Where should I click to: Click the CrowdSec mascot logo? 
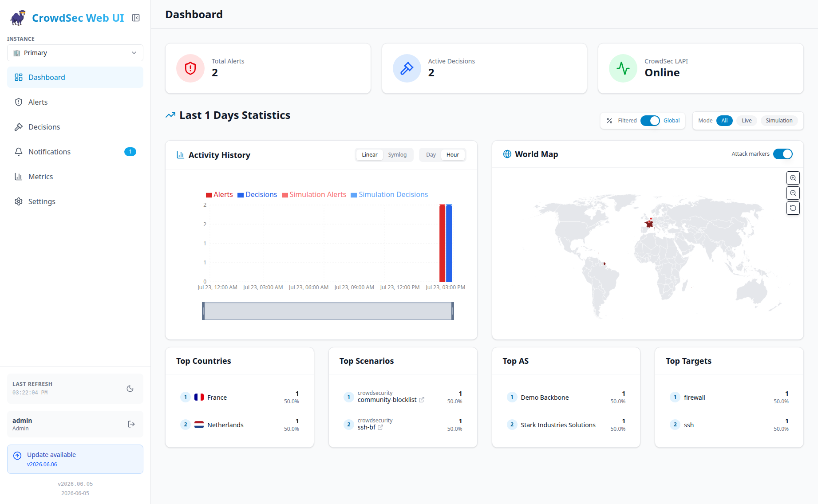(x=18, y=18)
